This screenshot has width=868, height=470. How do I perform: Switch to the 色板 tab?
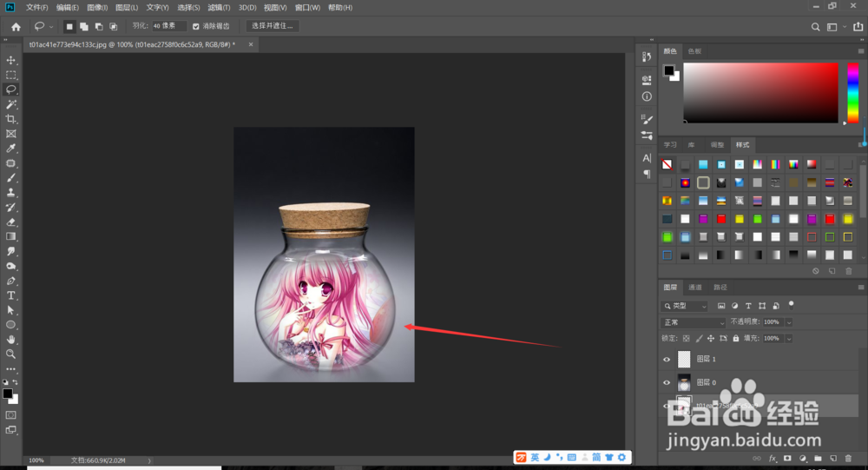tap(694, 51)
